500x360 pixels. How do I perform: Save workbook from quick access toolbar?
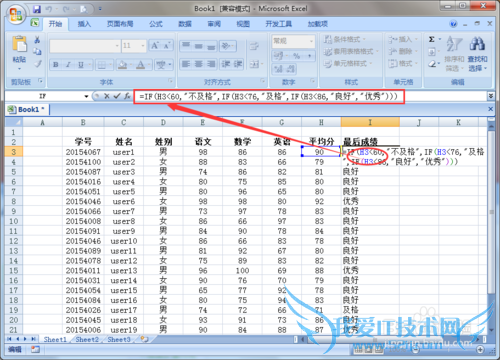[37, 9]
